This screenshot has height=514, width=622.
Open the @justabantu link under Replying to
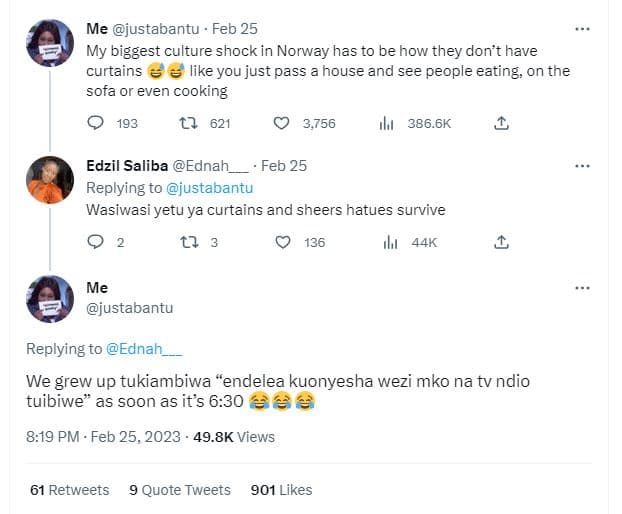click(x=208, y=188)
